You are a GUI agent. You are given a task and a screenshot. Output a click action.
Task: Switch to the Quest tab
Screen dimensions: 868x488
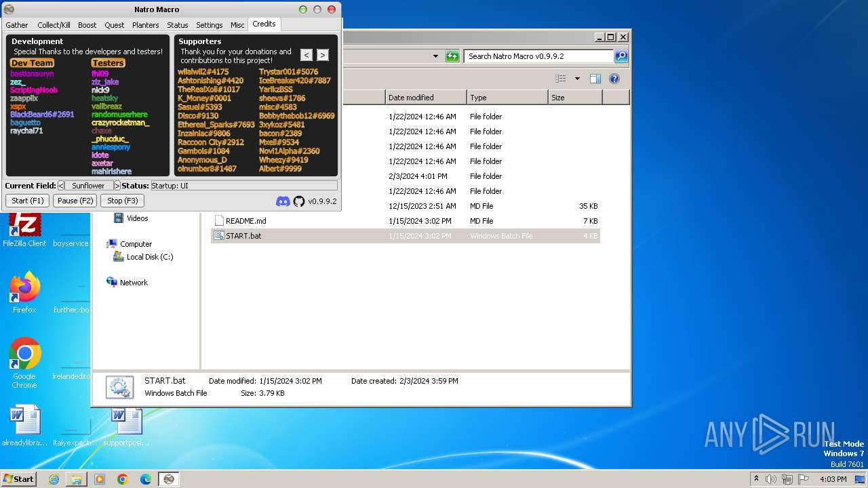pyautogui.click(x=114, y=25)
